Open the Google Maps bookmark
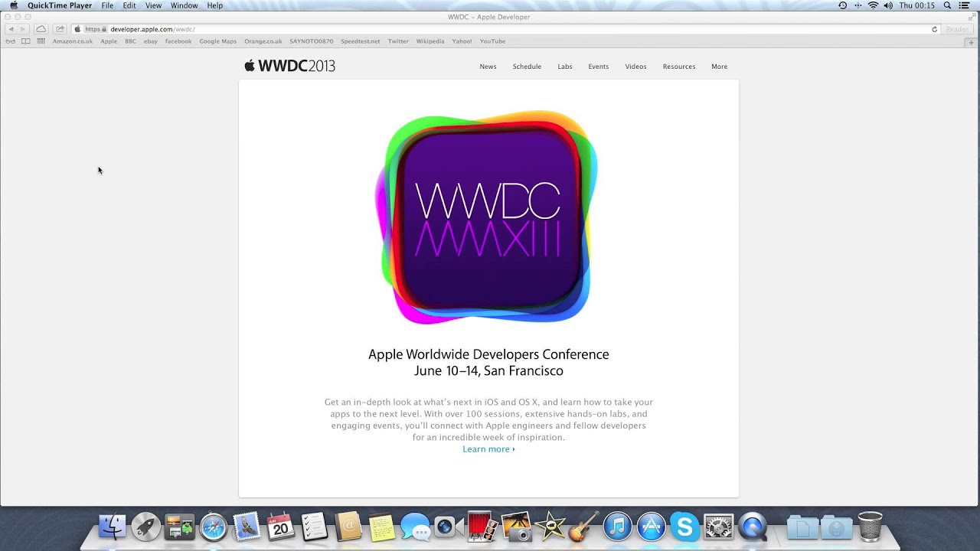 point(218,41)
